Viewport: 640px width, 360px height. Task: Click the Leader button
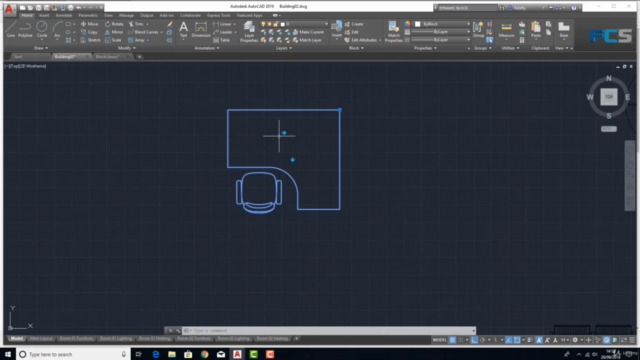[x=222, y=32]
